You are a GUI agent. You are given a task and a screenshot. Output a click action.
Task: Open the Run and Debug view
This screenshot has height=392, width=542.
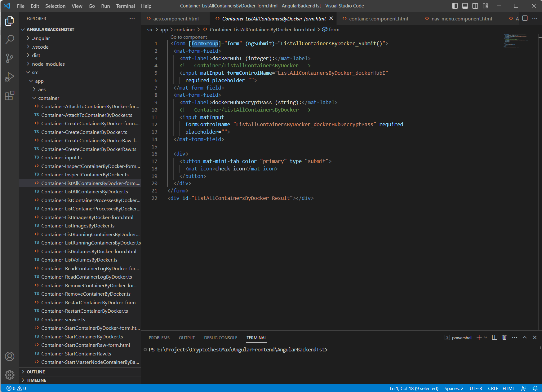pos(10,77)
